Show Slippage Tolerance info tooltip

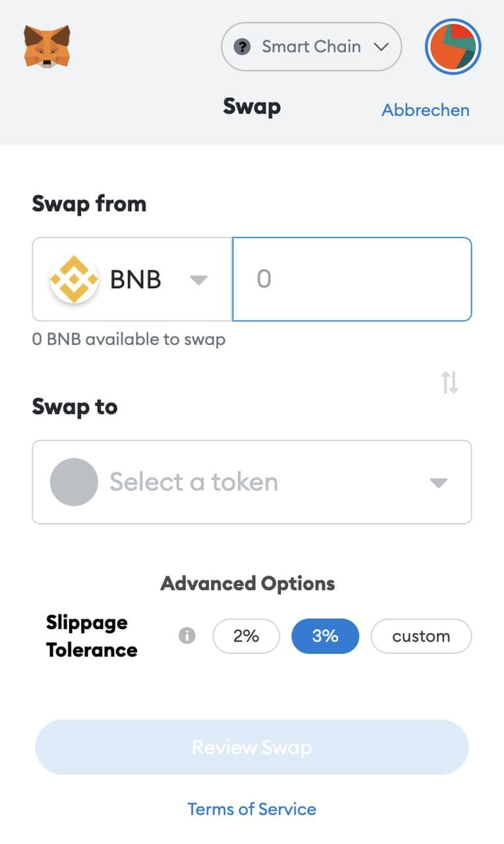[x=187, y=636]
